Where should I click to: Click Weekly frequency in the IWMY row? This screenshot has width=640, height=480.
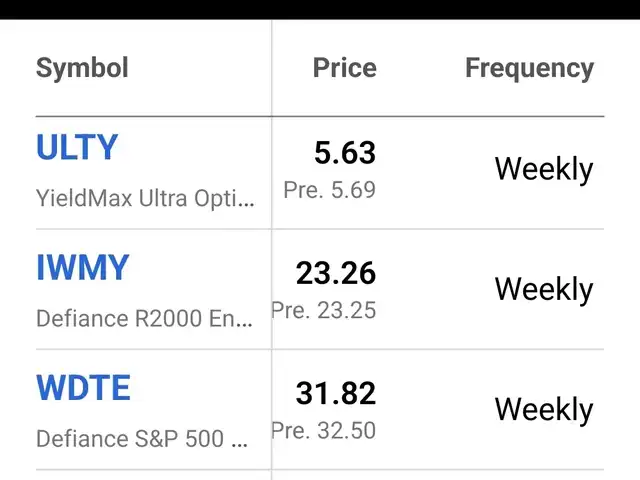pos(543,289)
